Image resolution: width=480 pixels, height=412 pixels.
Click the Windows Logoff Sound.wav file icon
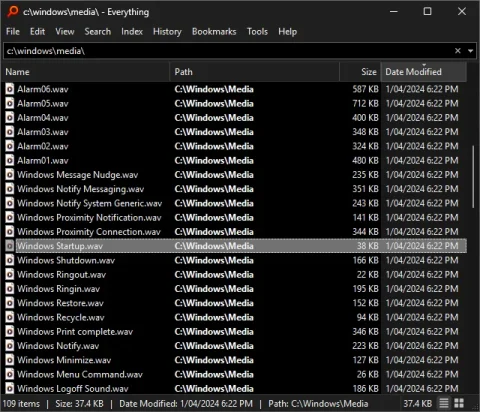(10, 389)
